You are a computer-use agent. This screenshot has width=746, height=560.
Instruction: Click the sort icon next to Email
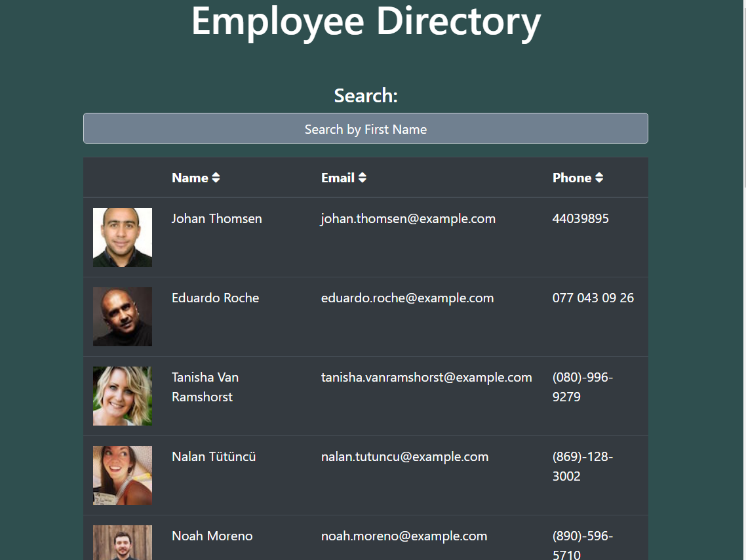tap(362, 178)
